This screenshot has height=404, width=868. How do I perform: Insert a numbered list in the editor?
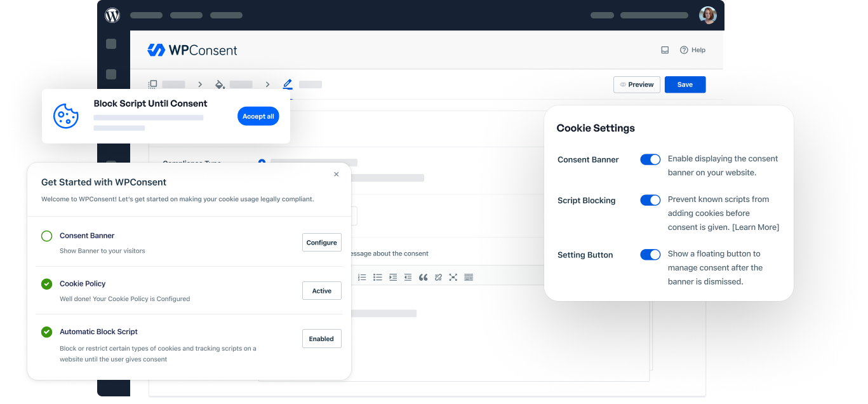click(362, 277)
